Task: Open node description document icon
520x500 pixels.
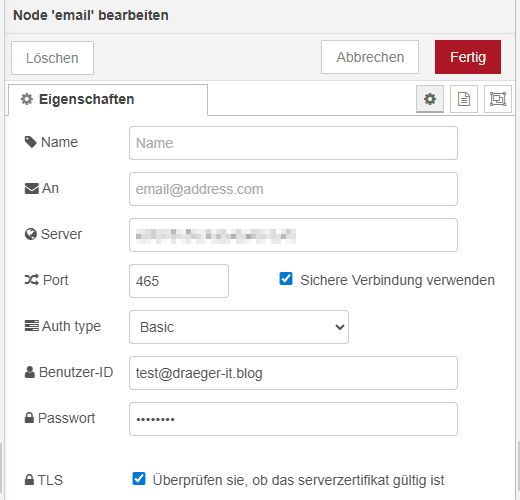Action: (464, 99)
